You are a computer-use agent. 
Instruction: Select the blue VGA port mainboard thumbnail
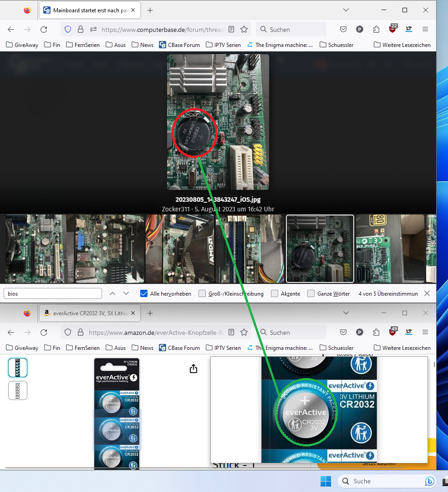pyautogui.click(x=110, y=249)
